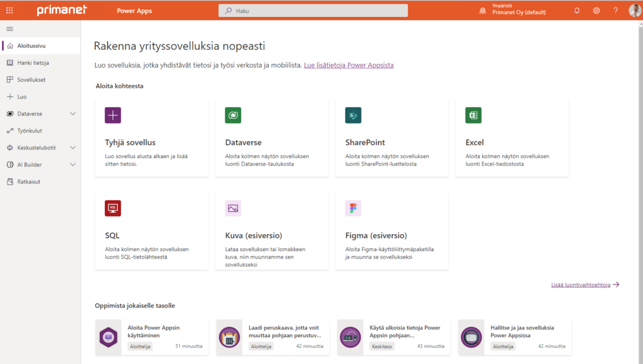Image resolution: width=643 pixels, height=364 pixels.
Task: Expand the Keskustelubotit chevron
Action: (73, 147)
